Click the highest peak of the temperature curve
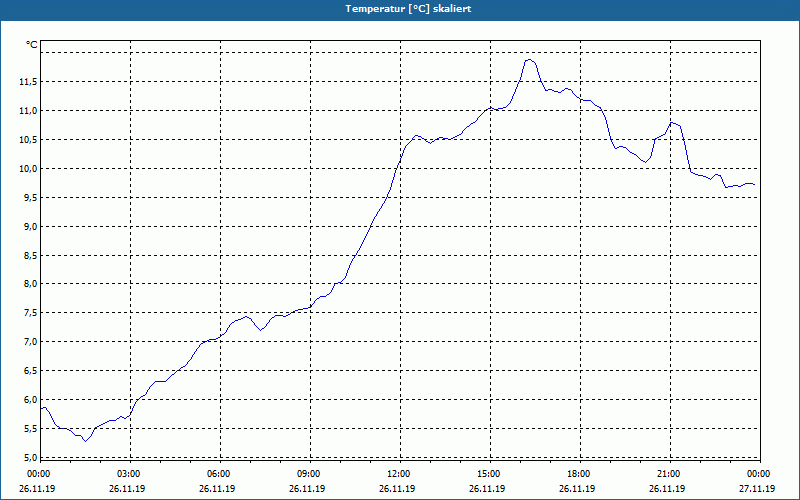Viewport: 800px width, 500px height. click(529, 60)
